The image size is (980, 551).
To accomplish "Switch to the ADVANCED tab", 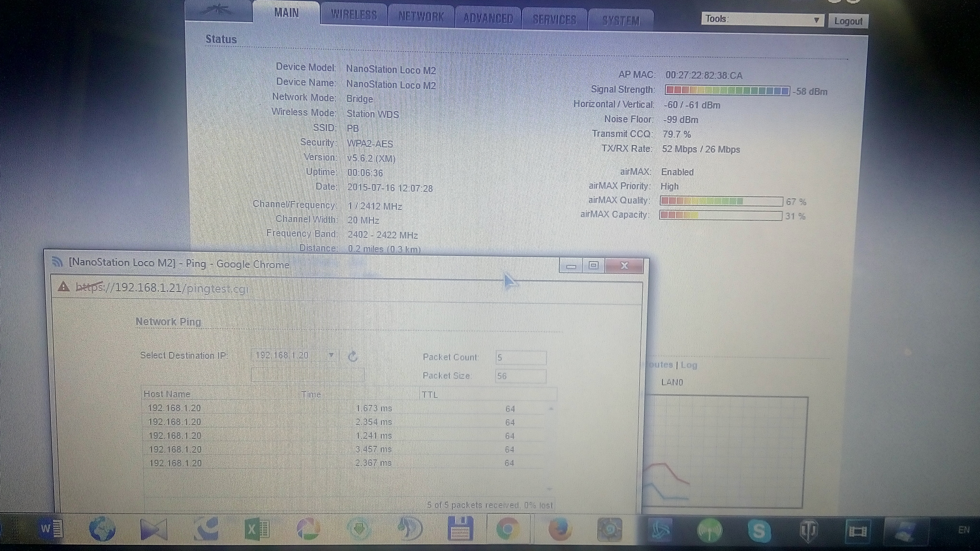I will 488,18.
